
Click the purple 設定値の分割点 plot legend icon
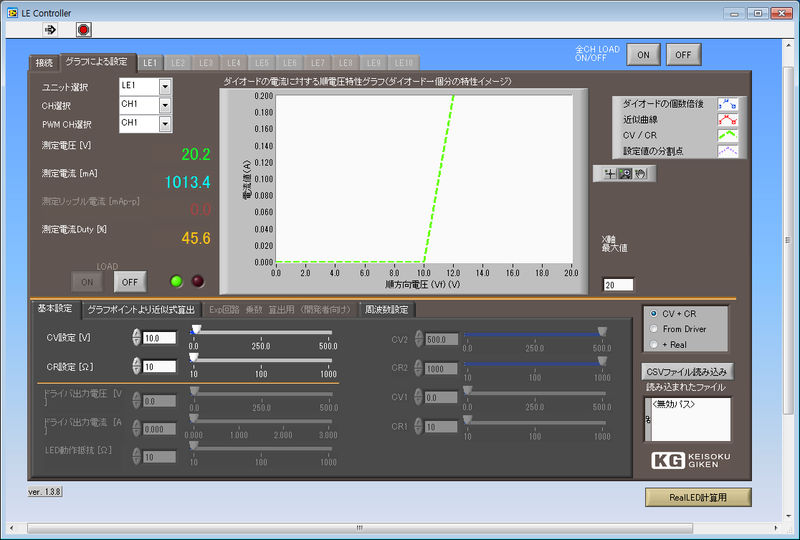727,152
